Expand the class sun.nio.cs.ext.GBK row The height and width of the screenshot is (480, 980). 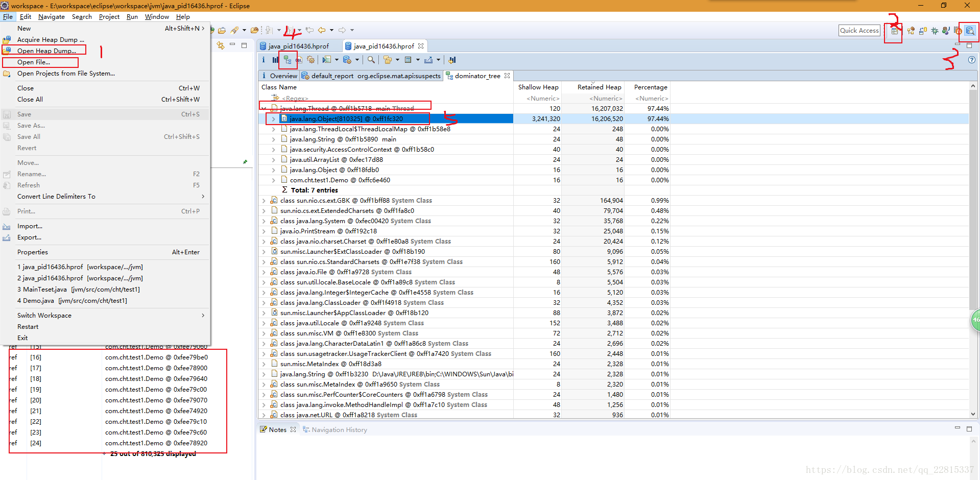[264, 201]
